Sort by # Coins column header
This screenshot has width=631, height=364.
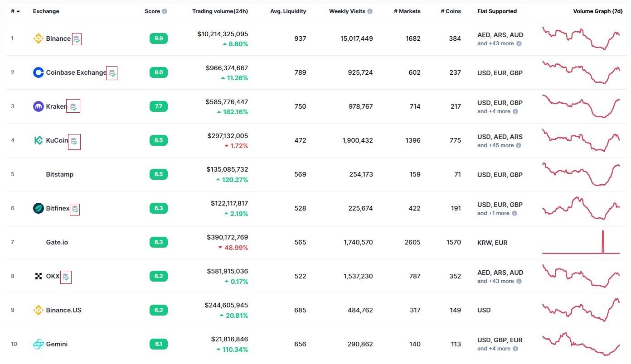(x=451, y=11)
